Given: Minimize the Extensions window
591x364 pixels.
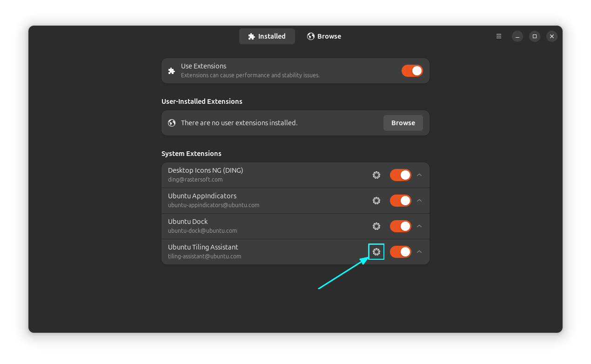Looking at the screenshot, I should tap(517, 36).
